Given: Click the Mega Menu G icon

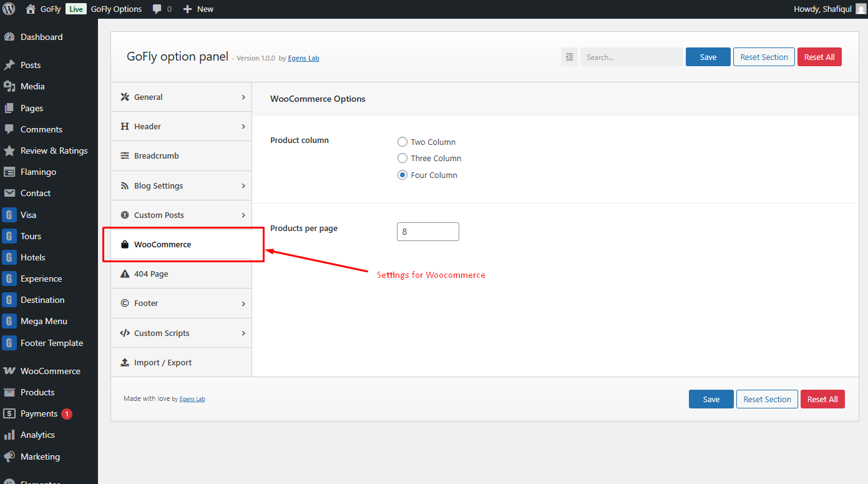Looking at the screenshot, I should tap(9, 321).
